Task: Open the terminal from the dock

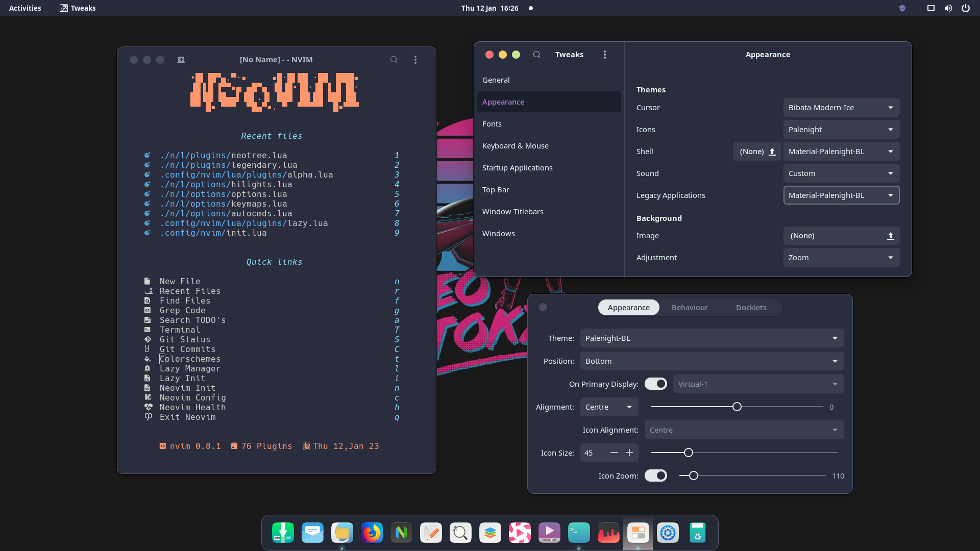Action: pyautogui.click(x=579, y=533)
